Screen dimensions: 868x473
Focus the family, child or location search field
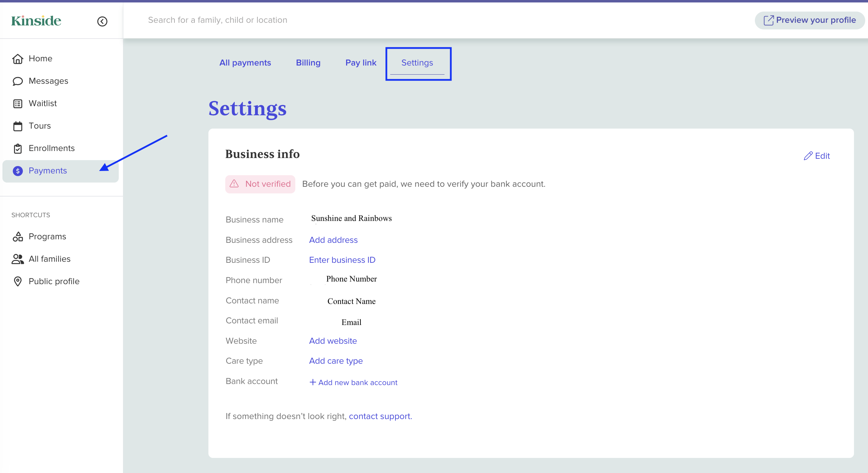pos(218,20)
